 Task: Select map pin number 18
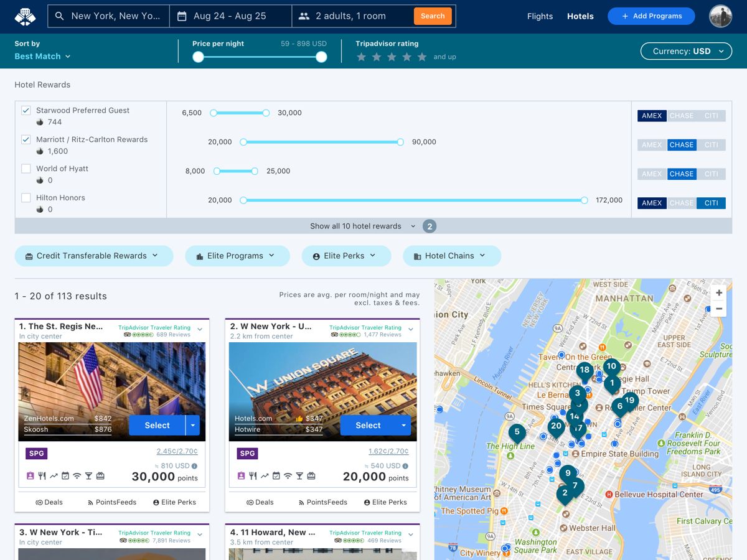pyautogui.click(x=584, y=371)
